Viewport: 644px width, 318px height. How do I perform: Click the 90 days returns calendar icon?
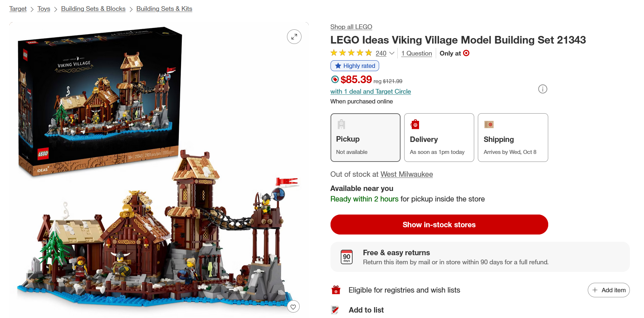pyautogui.click(x=346, y=257)
